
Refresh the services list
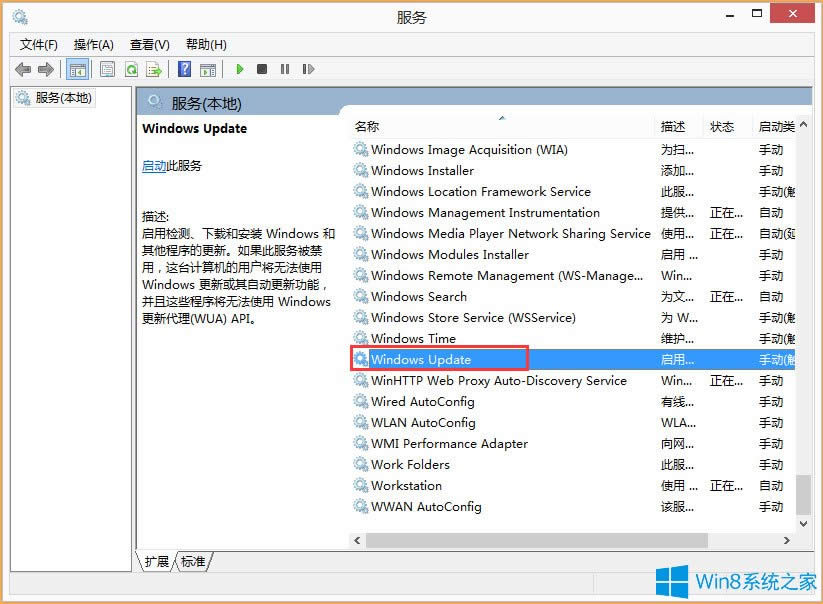click(130, 68)
